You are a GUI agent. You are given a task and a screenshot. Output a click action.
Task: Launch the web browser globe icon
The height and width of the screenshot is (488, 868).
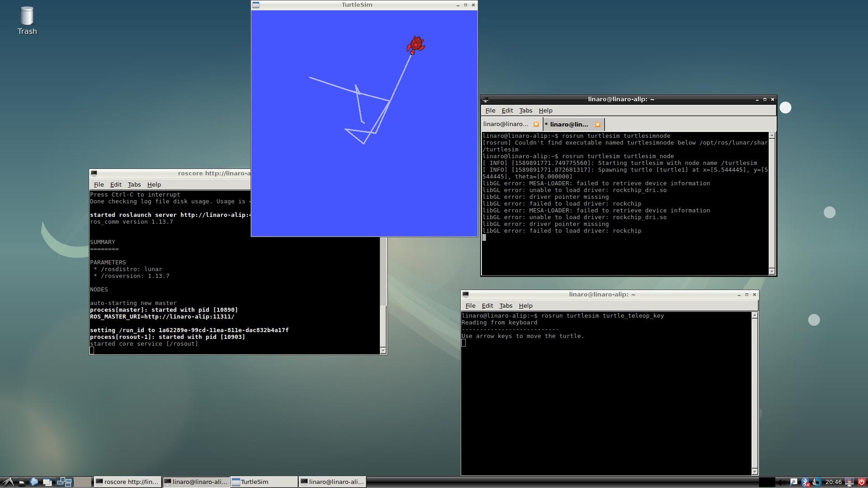tap(34, 482)
